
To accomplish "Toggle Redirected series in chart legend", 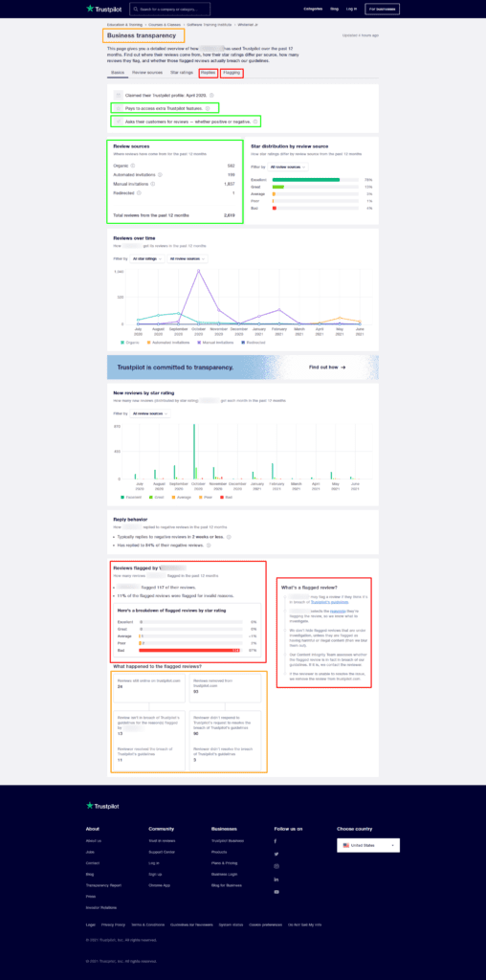I will [253, 343].
